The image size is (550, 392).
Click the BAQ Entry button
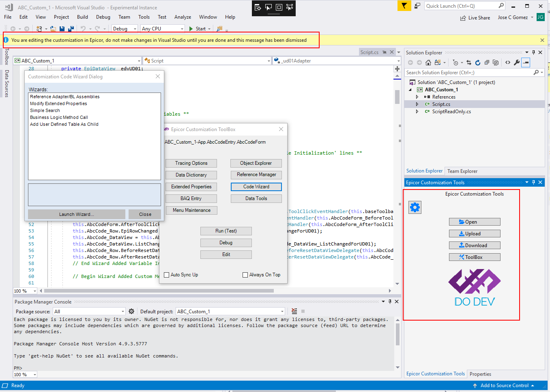click(191, 198)
